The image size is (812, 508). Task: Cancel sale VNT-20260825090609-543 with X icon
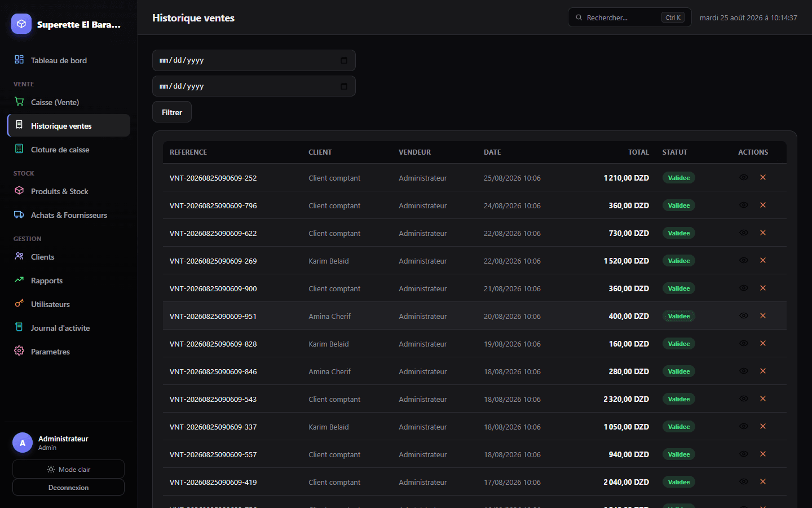tap(763, 398)
